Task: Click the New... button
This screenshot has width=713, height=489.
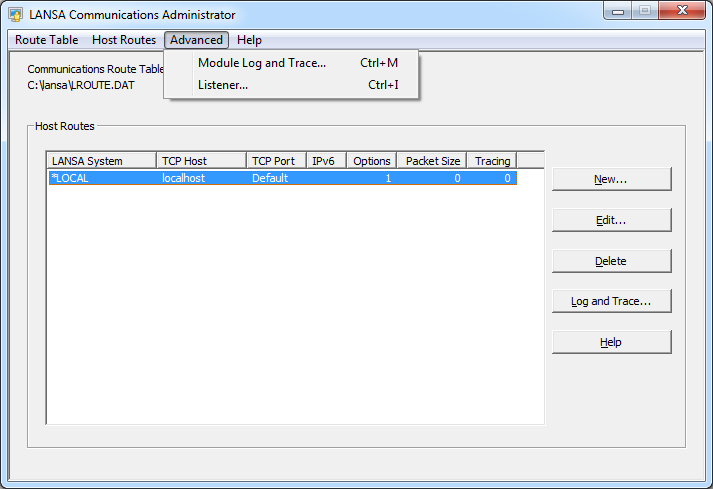Action: [x=612, y=179]
